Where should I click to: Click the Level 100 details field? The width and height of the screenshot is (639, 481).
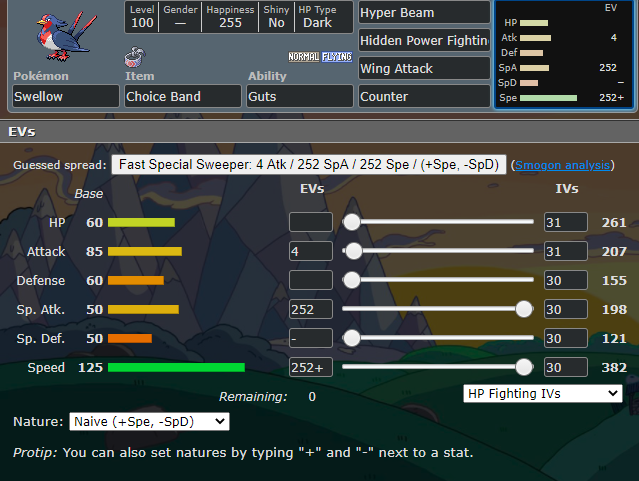point(142,17)
